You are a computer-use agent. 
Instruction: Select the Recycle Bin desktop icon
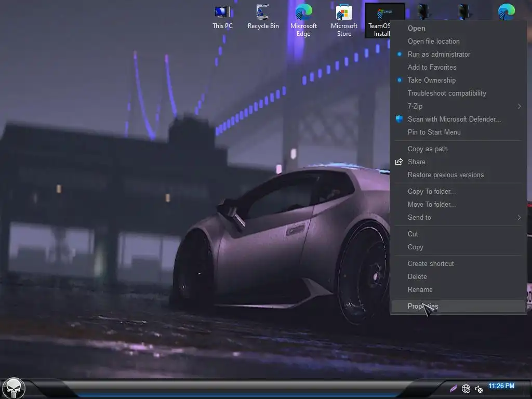[x=263, y=18]
